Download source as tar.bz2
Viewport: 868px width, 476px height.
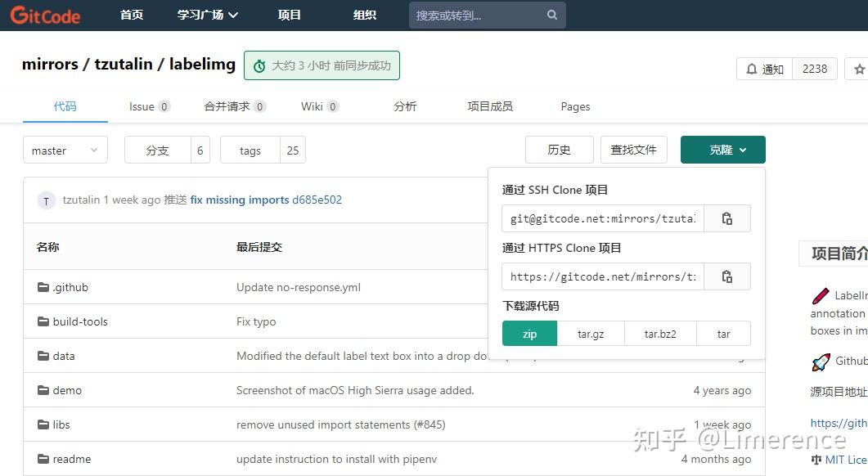pyautogui.click(x=660, y=334)
